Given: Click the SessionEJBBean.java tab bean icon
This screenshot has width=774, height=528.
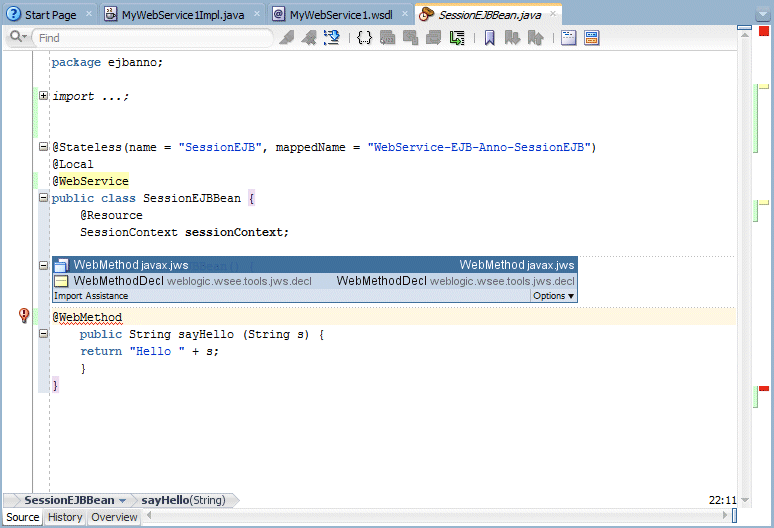Looking at the screenshot, I should [x=426, y=14].
